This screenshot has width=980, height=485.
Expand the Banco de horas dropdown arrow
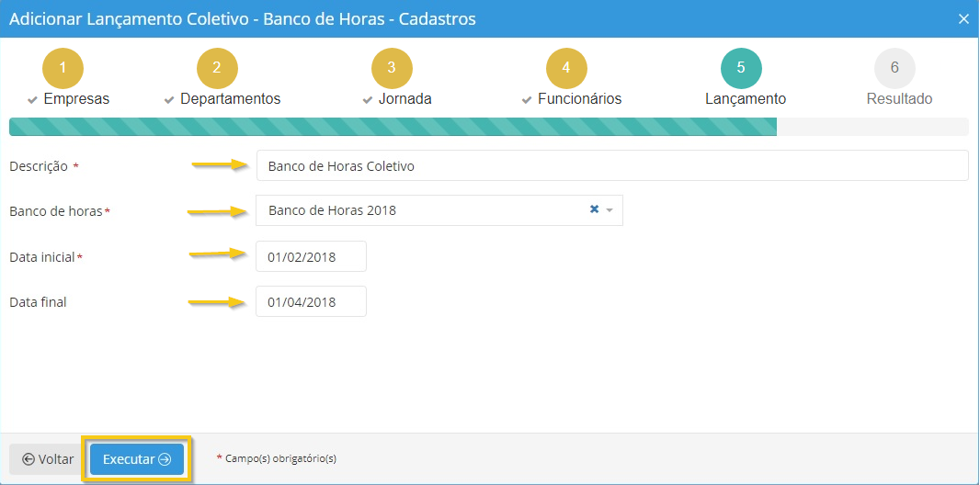pos(610,210)
